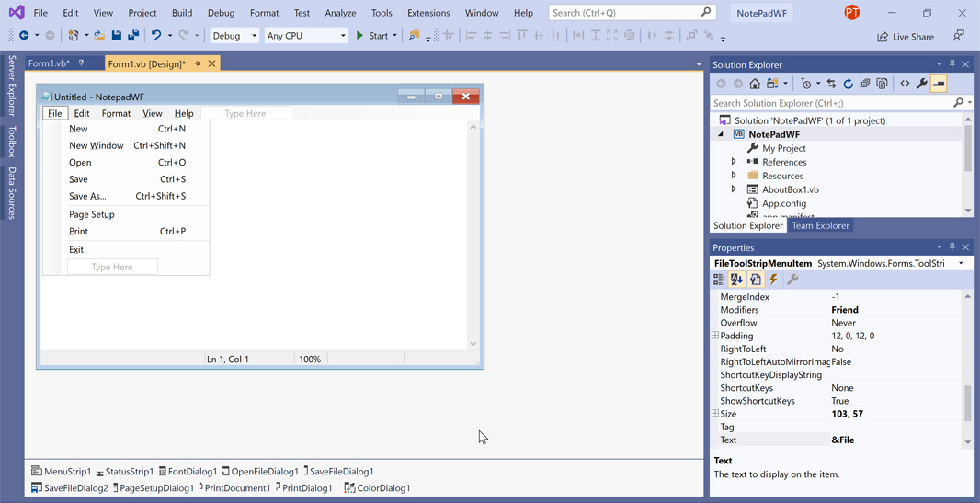Click the Start debugging button
Screen dimensions: 980x503
click(x=372, y=36)
